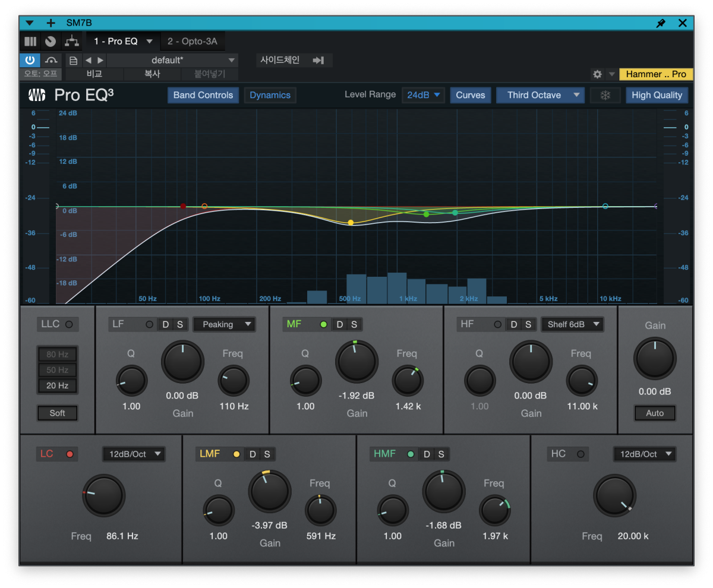Select the light green MF node on the curve
The width and height of the screenshot is (713, 588).
pyautogui.click(x=426, y=214)
